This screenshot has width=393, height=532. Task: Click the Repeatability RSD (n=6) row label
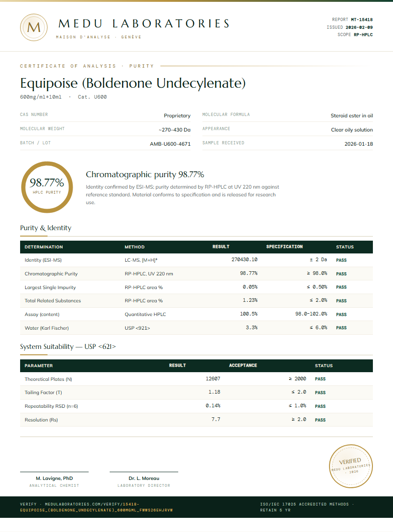click(51, 406)
